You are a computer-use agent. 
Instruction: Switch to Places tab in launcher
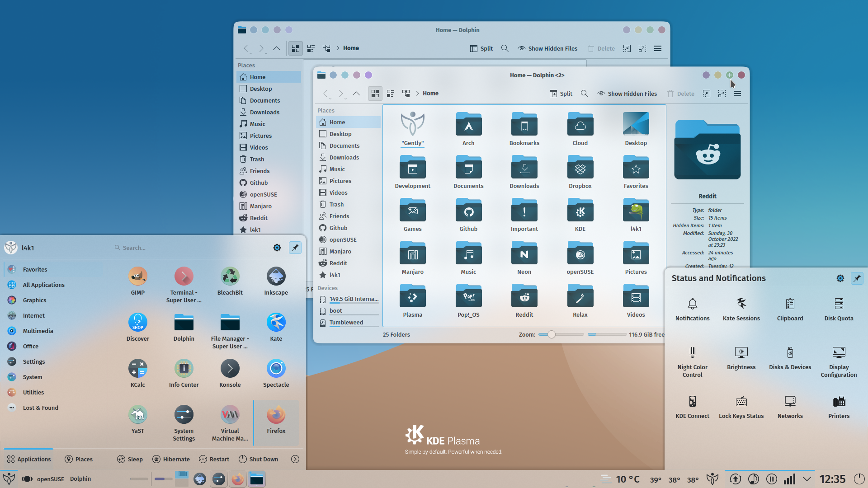coord(79,459)
